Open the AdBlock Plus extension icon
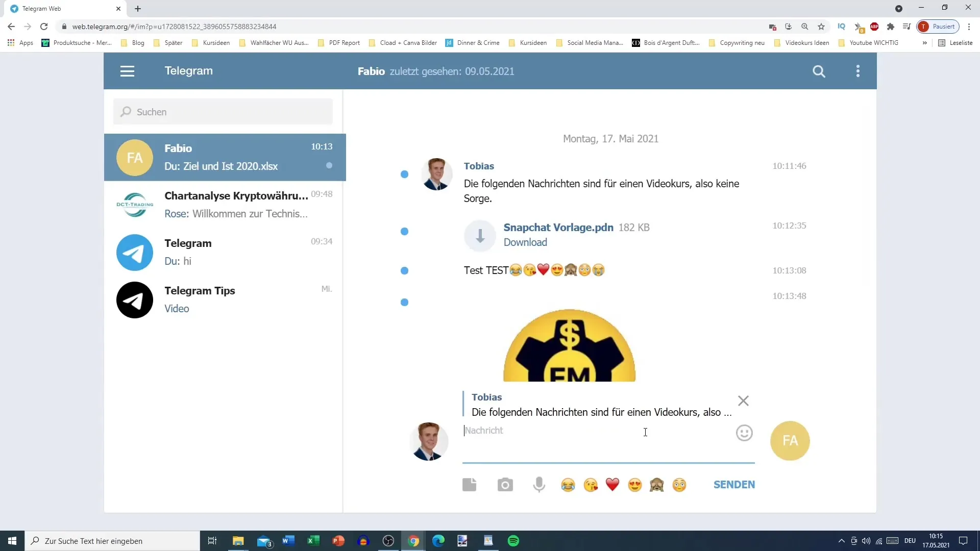The width and height of the screenshot is (980, 551). [x=874, y=27]
